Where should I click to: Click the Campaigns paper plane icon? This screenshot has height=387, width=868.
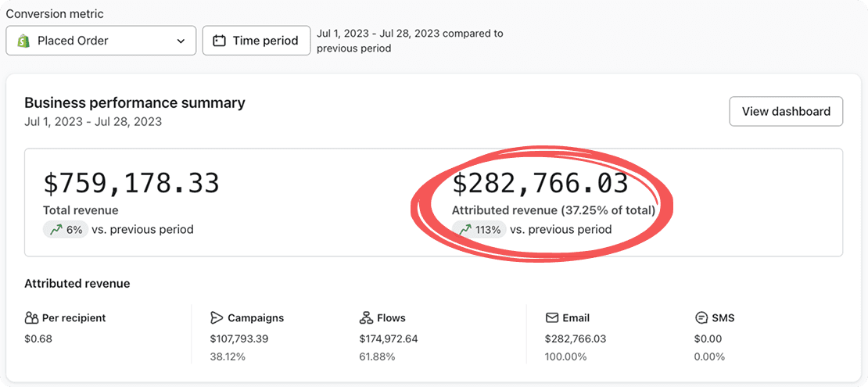point(217,317)
